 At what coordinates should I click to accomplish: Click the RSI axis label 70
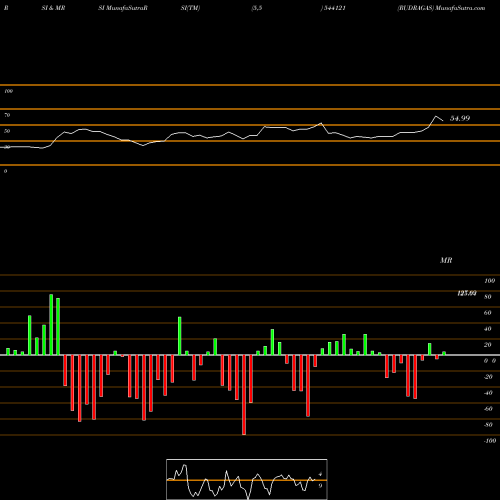[x=7, y=115]
